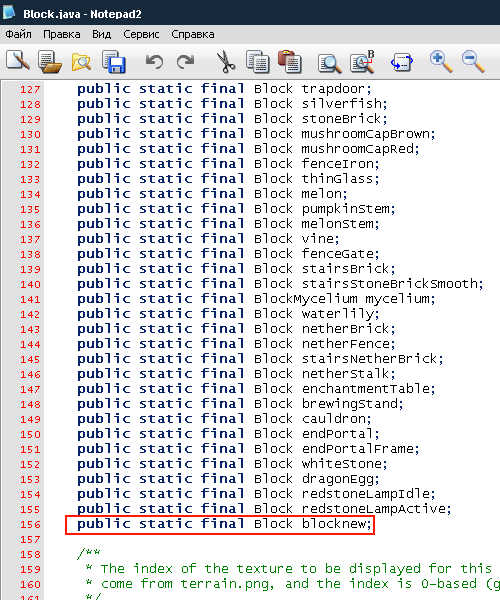Screen dimensions: 500x600
Task: Click endPortal identifier on line 150
Action: pyautogui.click(x=338, y=434)
